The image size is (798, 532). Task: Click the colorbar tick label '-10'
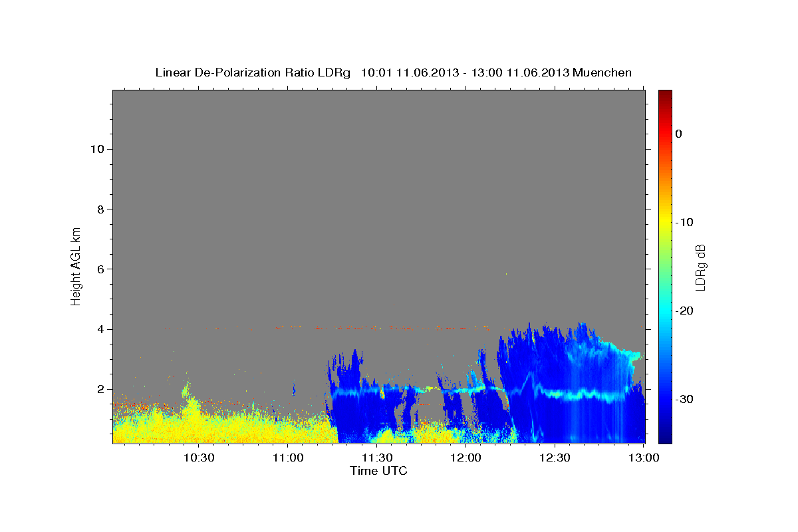[684, 222]
